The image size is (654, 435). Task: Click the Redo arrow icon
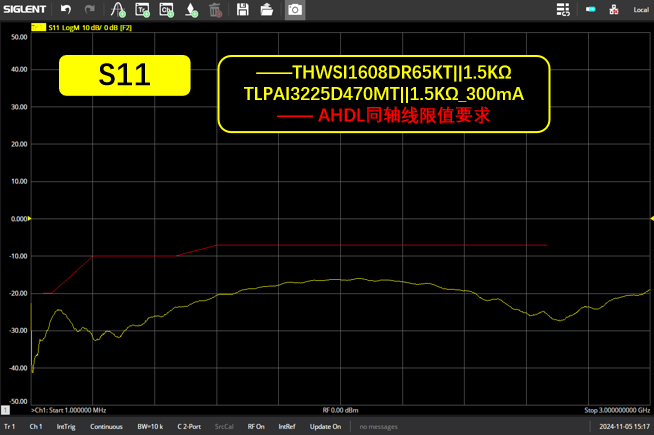pyautogui.click(x=90, y=10)
